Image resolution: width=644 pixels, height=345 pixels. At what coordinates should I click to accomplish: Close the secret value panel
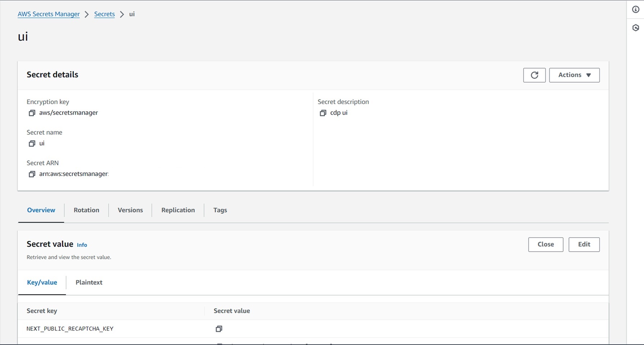pyautogui.click(x=545, y=245)
